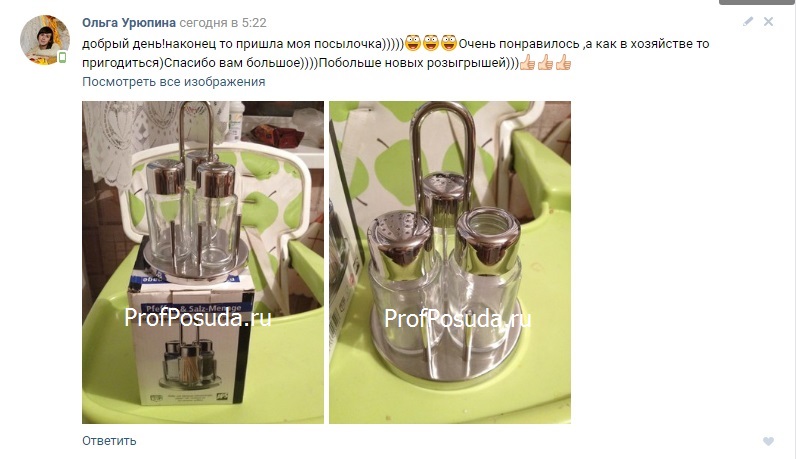Delete the comment using the X icon
The width and height of the screenshot is (796, 459).
tap(769, 21)
